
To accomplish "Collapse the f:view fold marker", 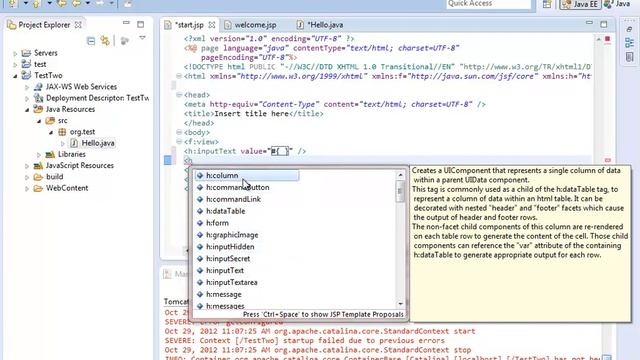I will click(x=179, y=142).
